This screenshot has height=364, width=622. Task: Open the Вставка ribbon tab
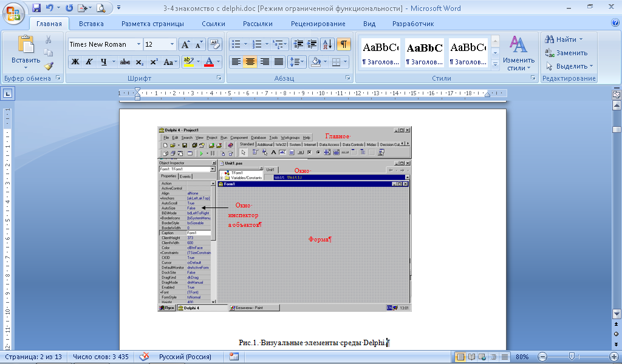tap(91, 24)
